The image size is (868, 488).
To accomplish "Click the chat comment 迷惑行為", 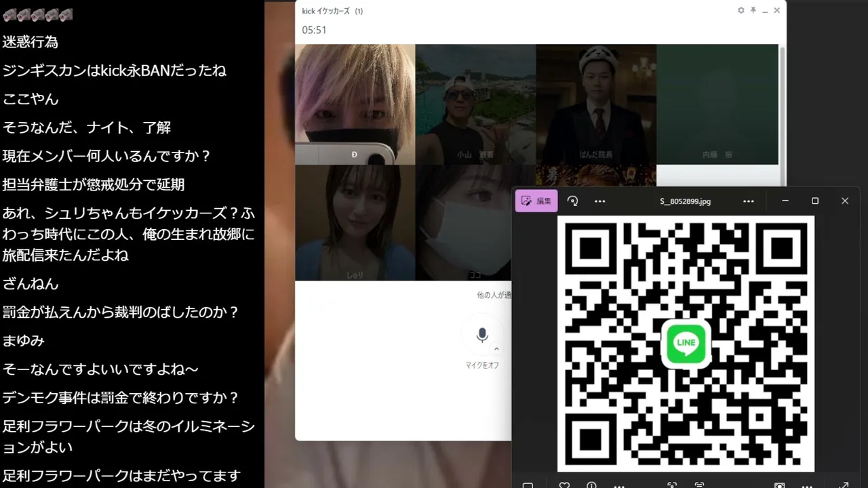I will (x=31, y=42).
